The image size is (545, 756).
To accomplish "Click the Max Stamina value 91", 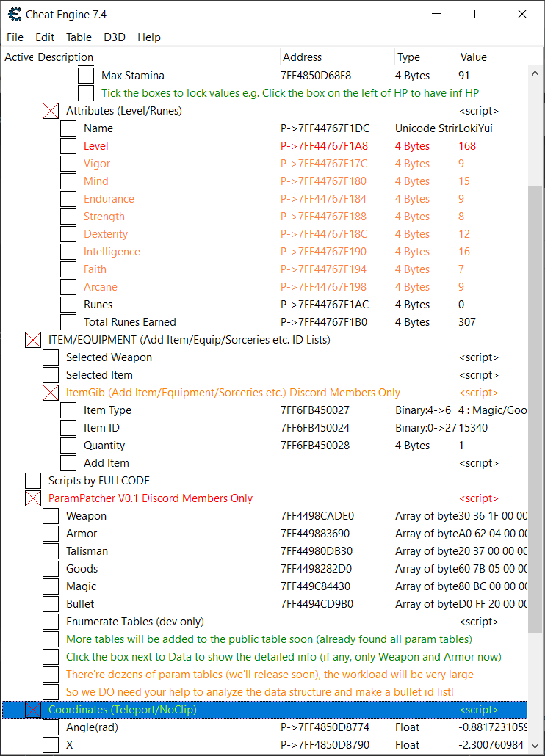I will click(x=463, y=76).
